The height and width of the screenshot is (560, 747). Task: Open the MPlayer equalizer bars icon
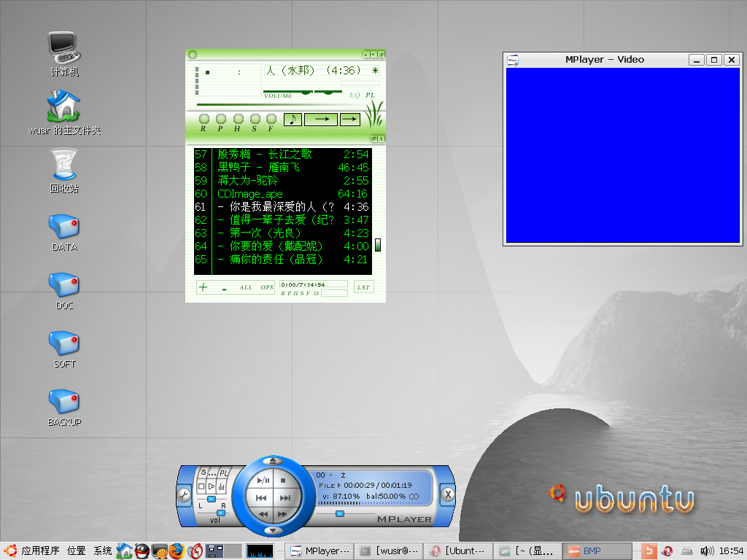point(222,486)
